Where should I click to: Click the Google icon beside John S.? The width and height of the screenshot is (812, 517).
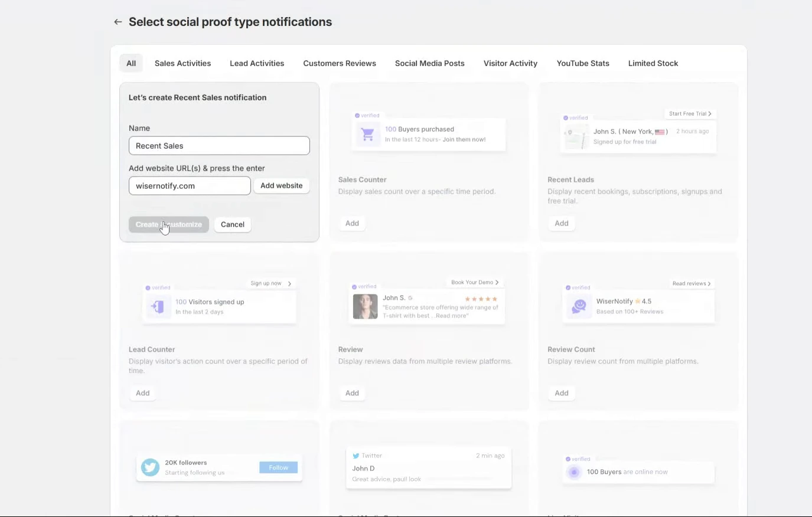point(410,298)
